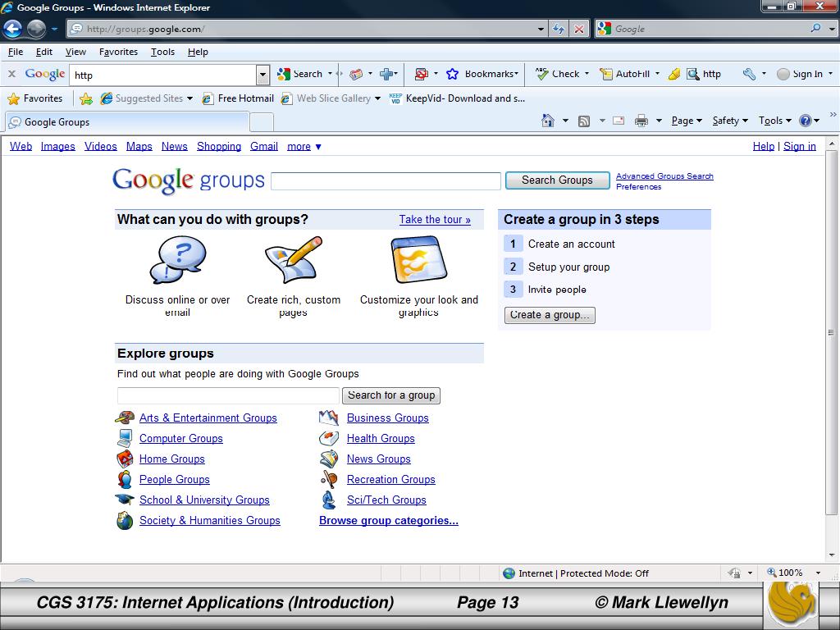Click the main Google Groups search field
This screenshot has height=630, width=840.
pos(386,181)
